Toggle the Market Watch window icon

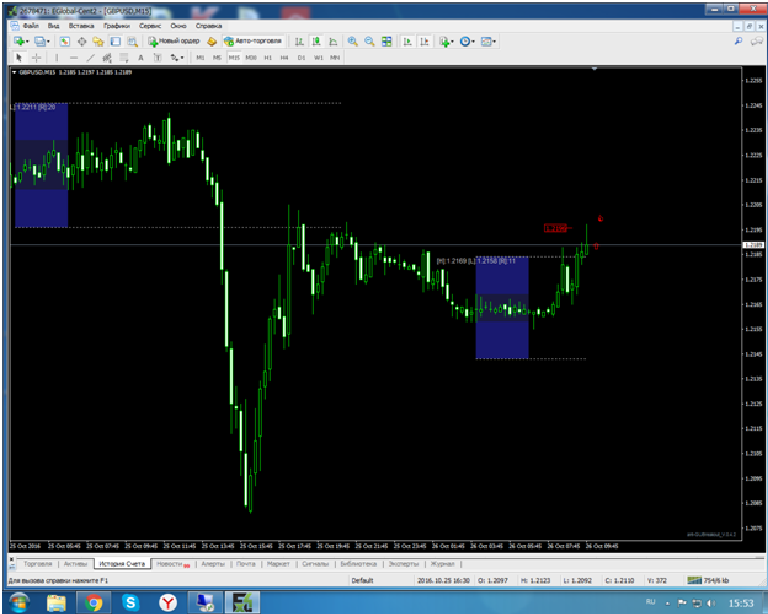65,42
